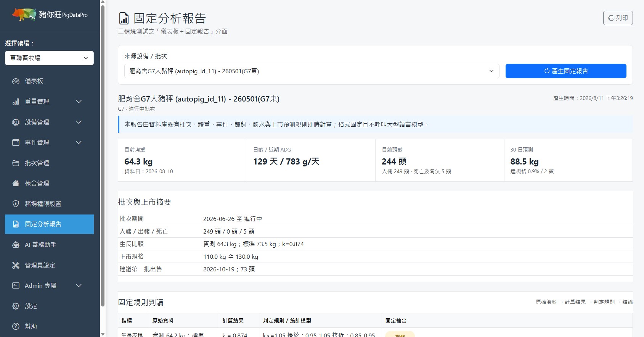Expand the 設備管理 submenu chevron

coord(79,122)
